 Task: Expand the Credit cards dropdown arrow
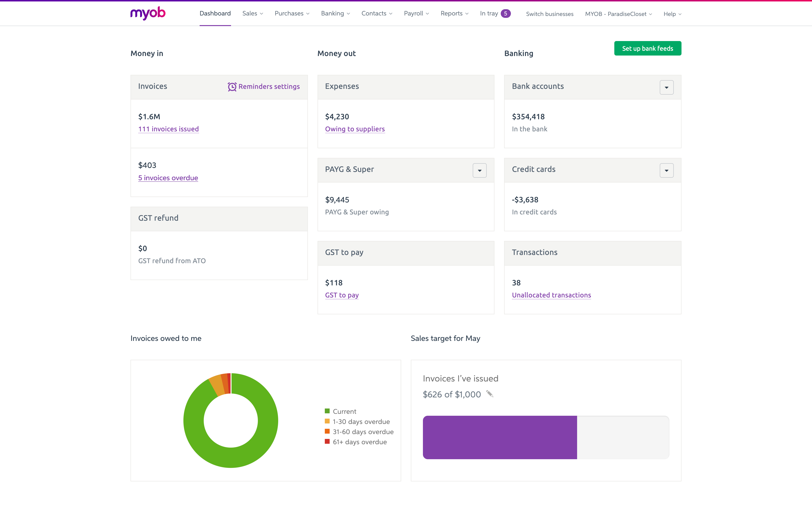pos(666,171)
